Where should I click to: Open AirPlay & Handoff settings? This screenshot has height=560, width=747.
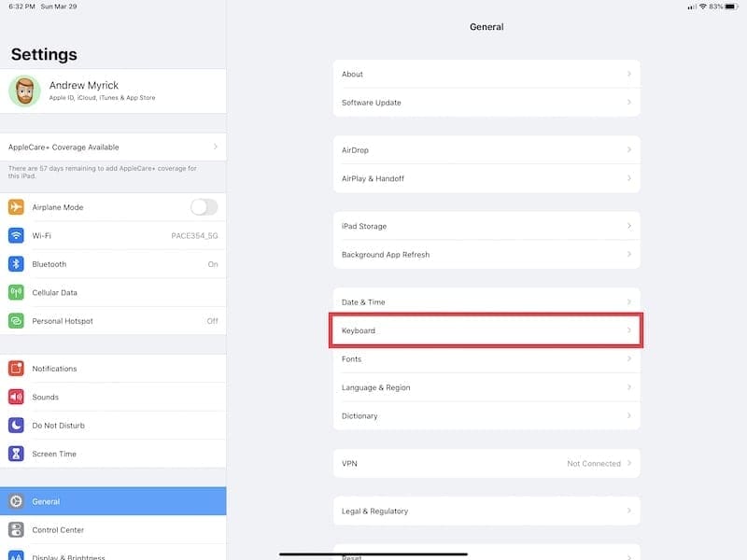point(486,178)
